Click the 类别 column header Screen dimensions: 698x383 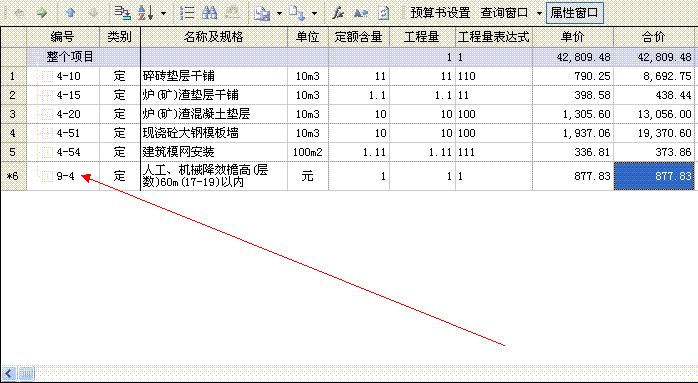(119, 37)
